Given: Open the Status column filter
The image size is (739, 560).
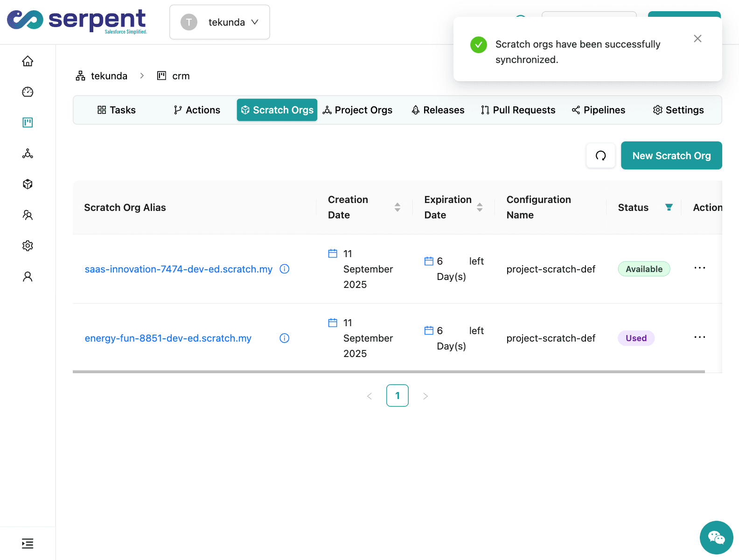Looking at the screenshot, I should [x=669, y=207].
